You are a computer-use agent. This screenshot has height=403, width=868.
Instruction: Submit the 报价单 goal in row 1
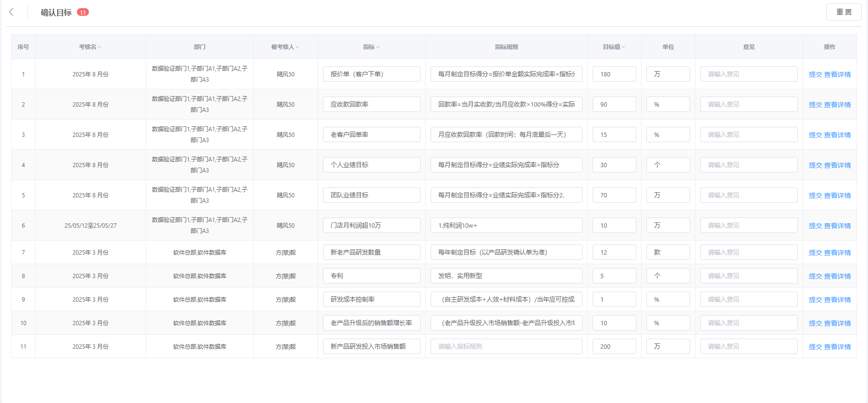pyautogui.click(x=815, y=74)
